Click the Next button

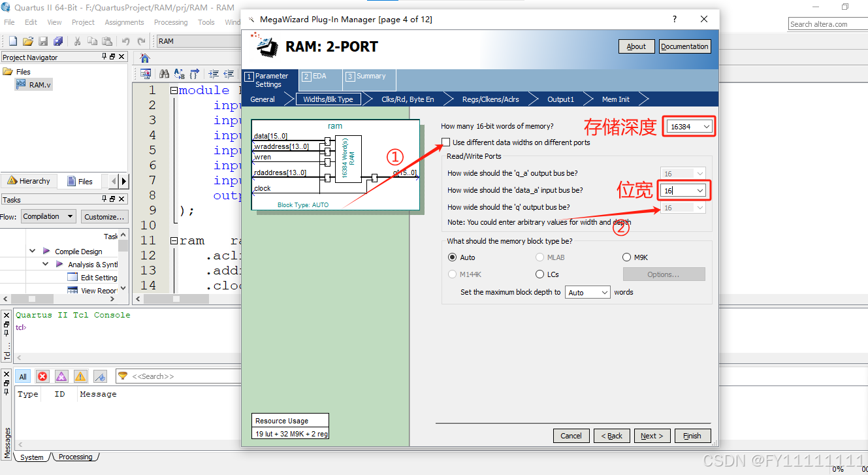coord(652,436)
